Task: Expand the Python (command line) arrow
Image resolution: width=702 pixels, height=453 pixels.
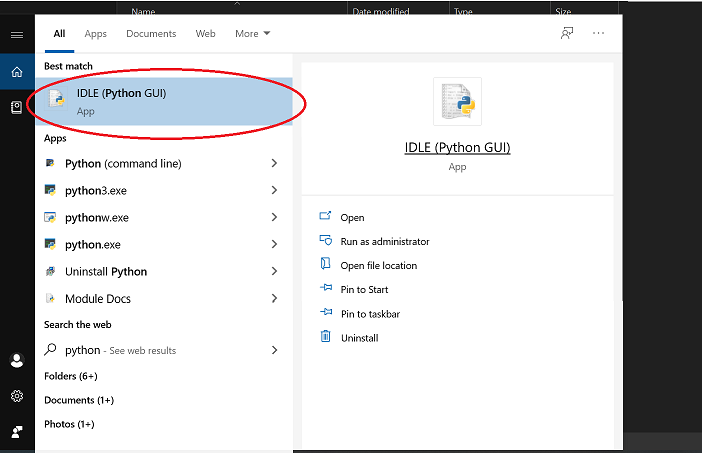Action: click(x=274, y=163)
